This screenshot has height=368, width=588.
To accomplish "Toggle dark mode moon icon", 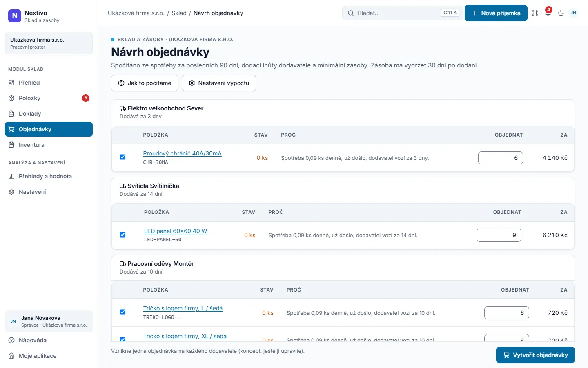I will click(561, 13).
